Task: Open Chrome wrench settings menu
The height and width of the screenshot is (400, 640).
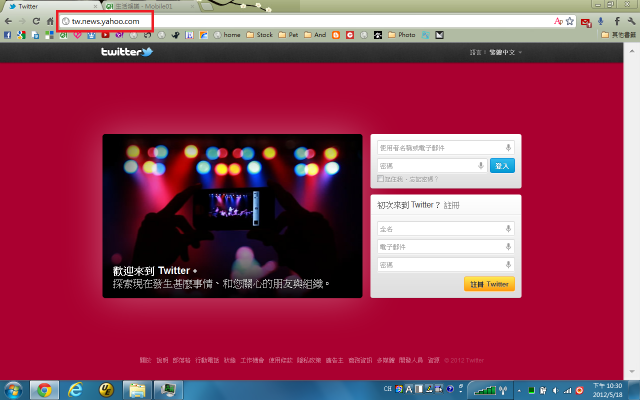Action: [632, 21]
